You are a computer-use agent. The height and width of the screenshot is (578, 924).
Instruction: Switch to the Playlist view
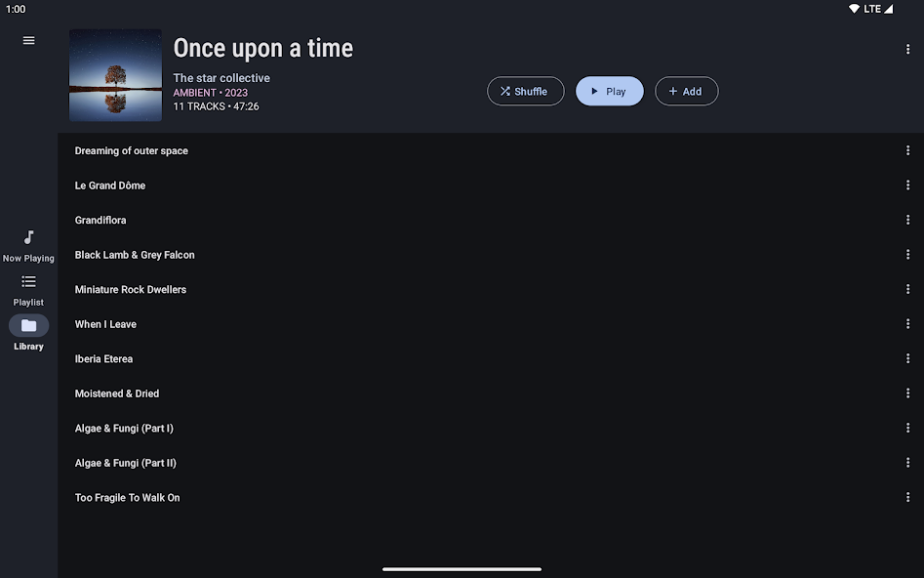[x=28, y=291]
